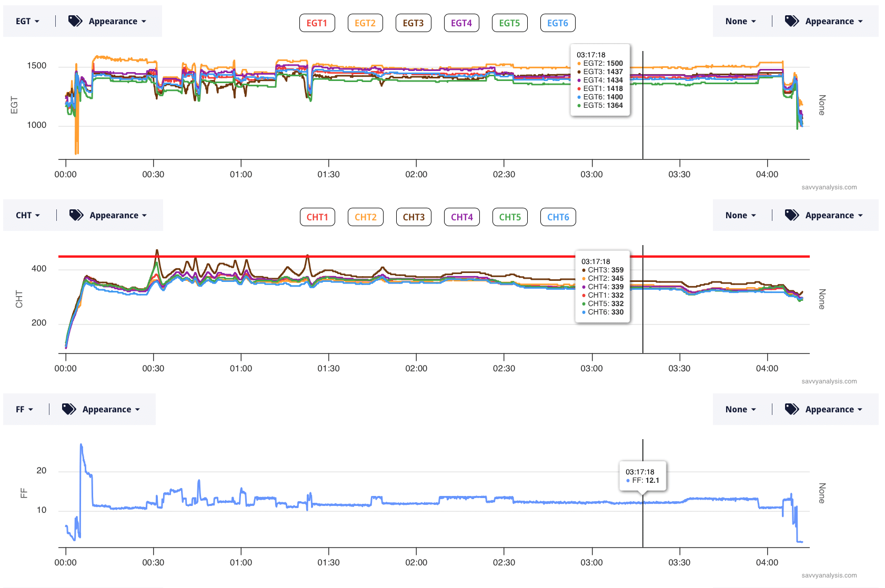Expand the None secondary dropdown on EGT chart
This screenshot has width=885, height=588.
740,21
